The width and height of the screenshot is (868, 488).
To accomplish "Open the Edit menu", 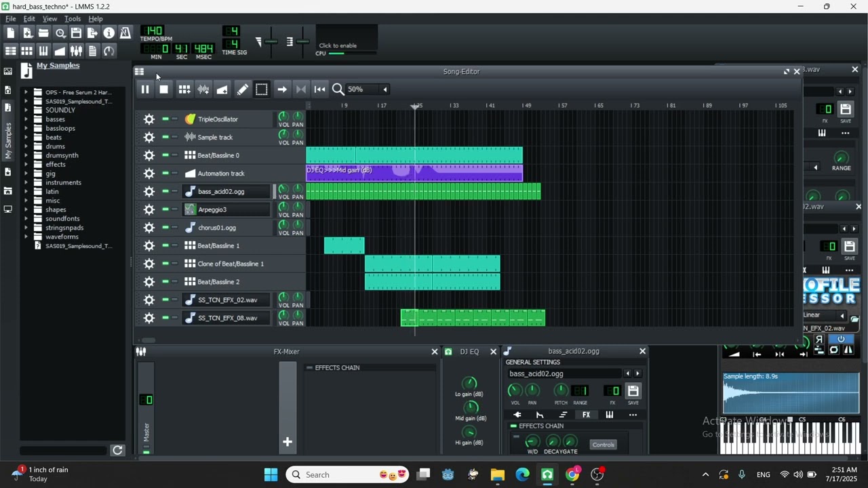I will coord(29,19).
